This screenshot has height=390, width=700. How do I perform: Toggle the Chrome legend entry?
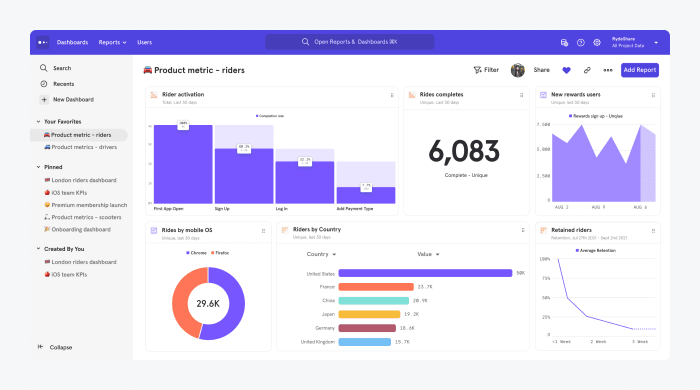coord(196,253)
